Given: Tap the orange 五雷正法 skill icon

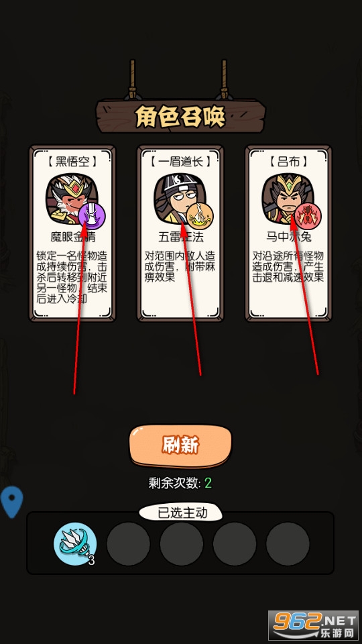Looking at the screenshot, I should coord(200,215).
